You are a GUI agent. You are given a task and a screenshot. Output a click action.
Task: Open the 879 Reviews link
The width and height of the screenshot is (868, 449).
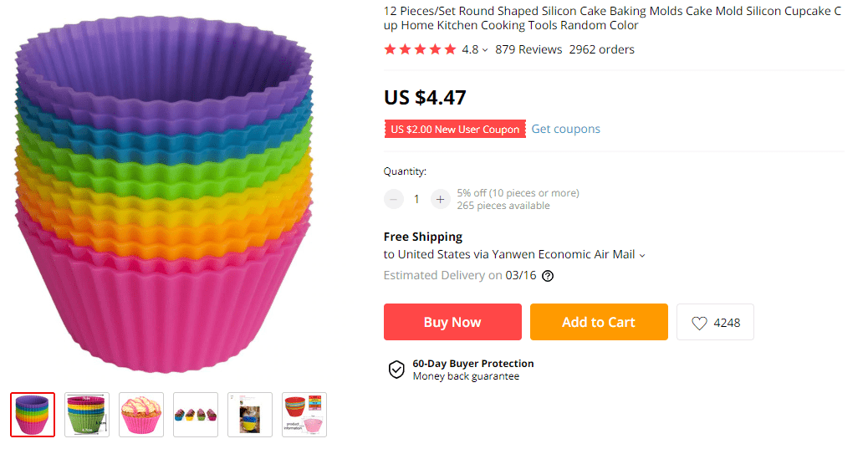point(528,49)
